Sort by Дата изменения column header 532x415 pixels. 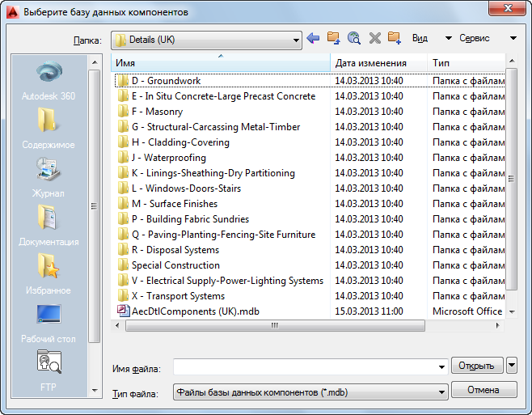[x=378, y=63]
